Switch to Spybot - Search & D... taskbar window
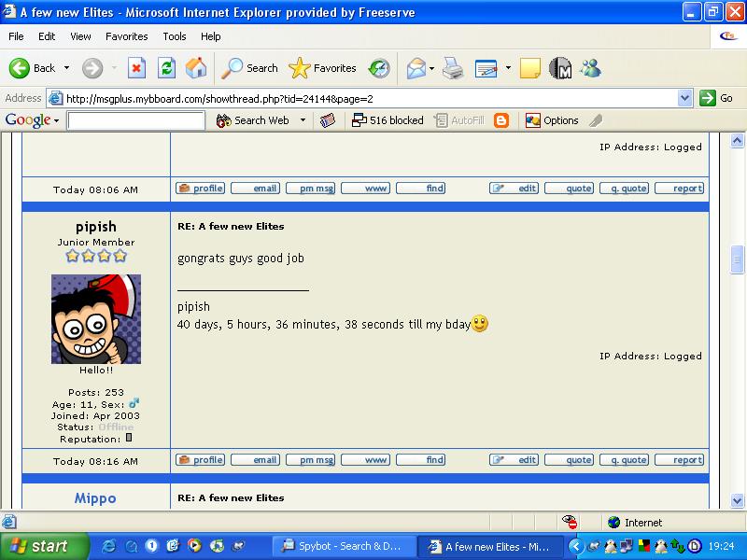747x560 pixels. [x=344, y=546]
